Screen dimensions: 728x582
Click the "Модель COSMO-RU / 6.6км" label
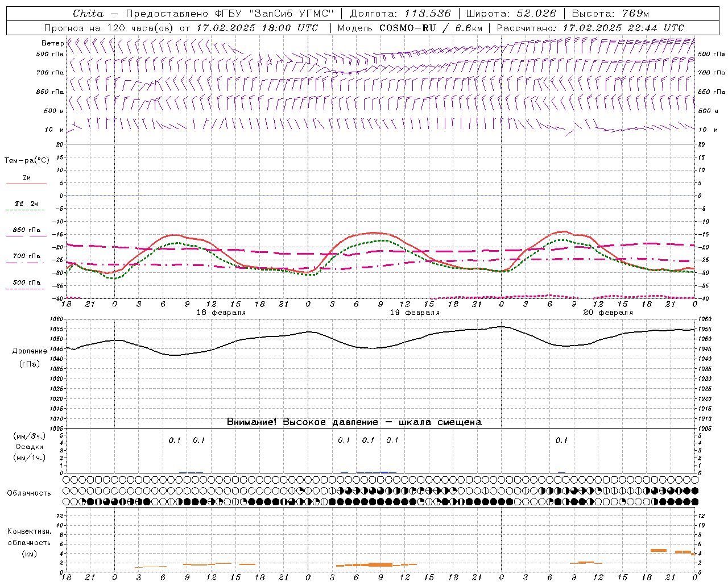[x=410, y=28]
